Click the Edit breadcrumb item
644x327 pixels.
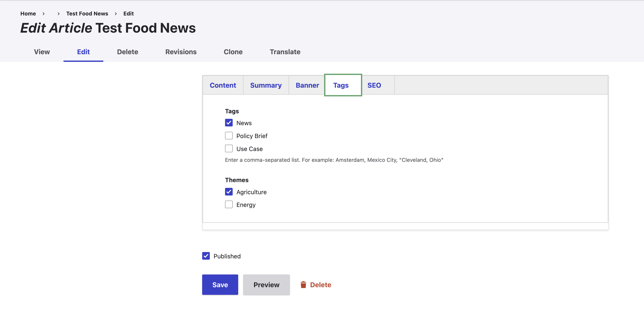click(129, 14)
